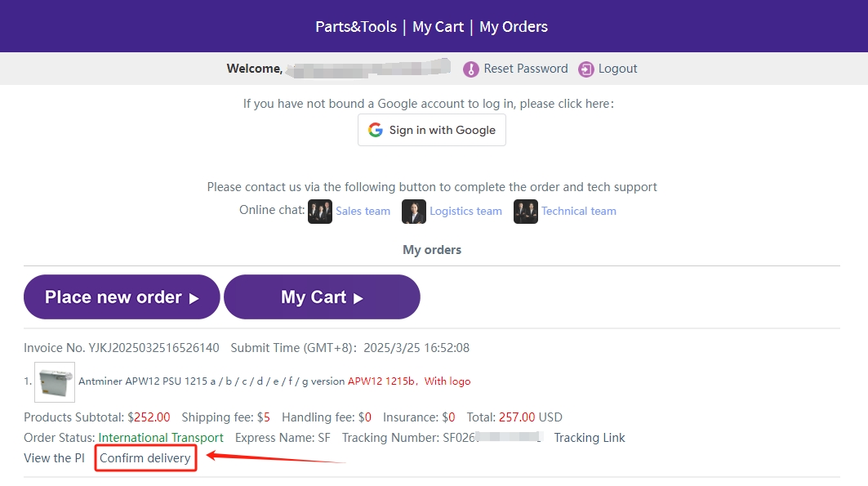Open My Orders in the header menu
The image size is (868, 486).
514,27
